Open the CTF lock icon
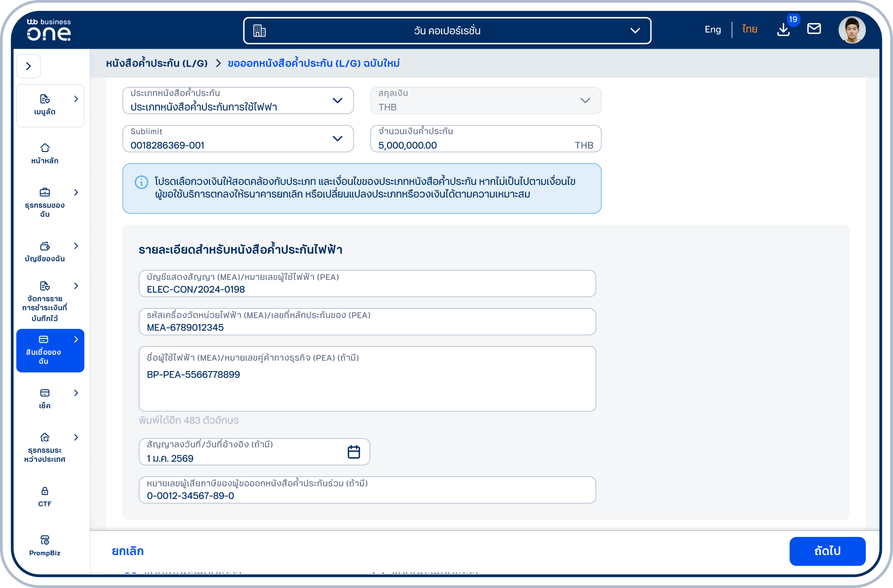 point(45,491)
